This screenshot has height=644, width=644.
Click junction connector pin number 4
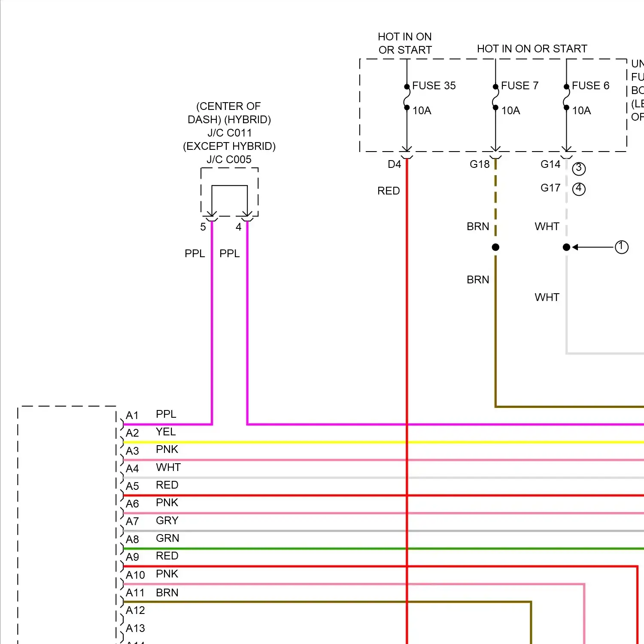click(239, 227)
